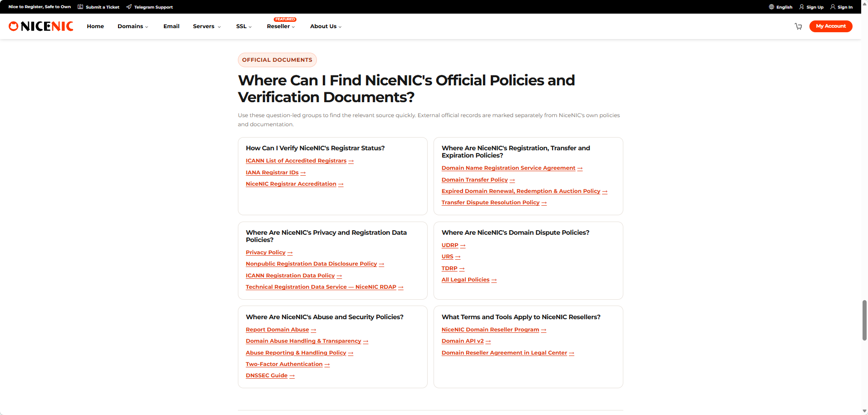Open the Two-Factor Authentication link

(x=287, y=364)
